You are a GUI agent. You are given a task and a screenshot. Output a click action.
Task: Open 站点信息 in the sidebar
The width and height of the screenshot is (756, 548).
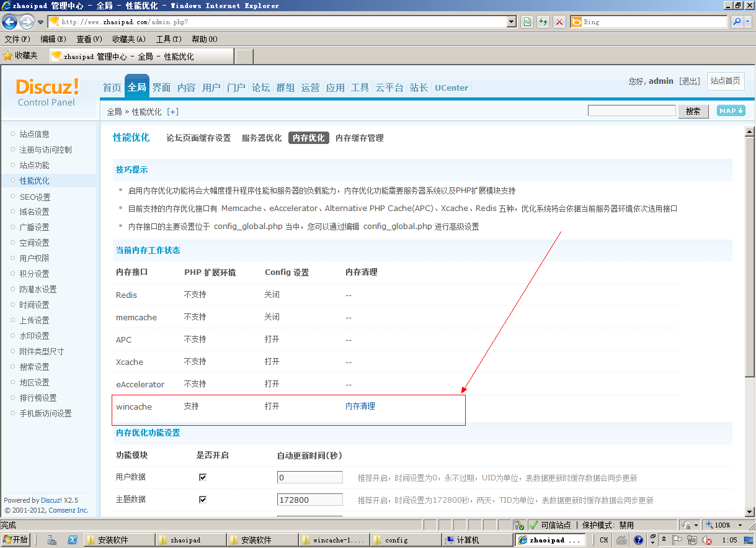coord(35,134)
